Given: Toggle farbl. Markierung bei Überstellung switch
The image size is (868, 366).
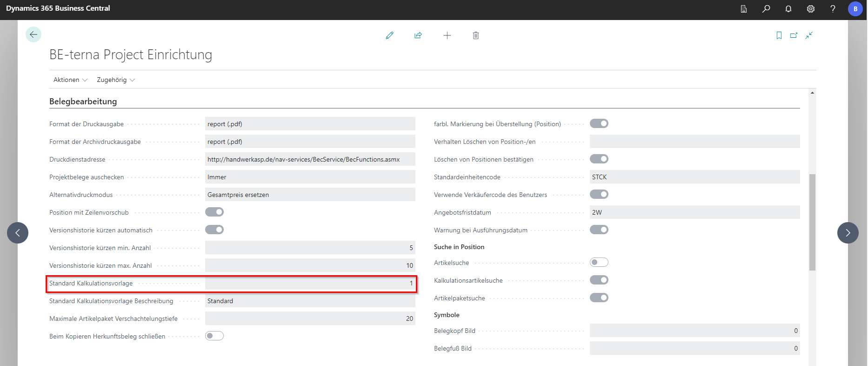Looking at the screenshot, I should point(599,124).
